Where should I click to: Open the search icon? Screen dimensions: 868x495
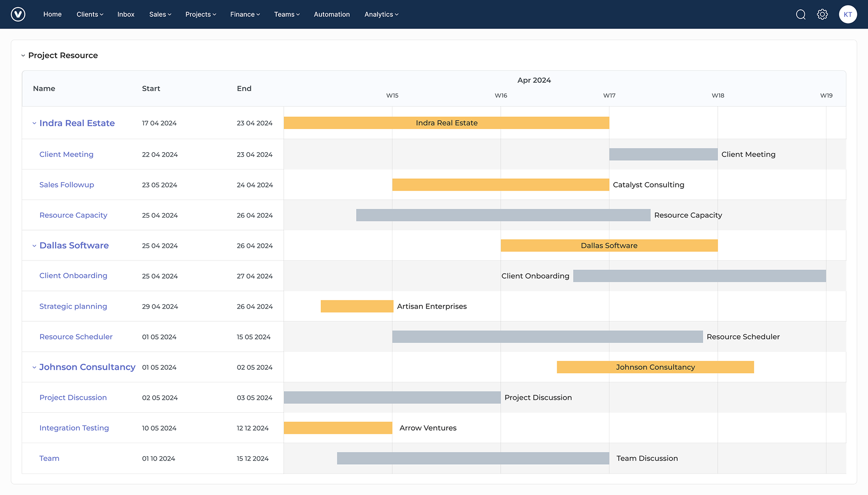coord(801,14)
